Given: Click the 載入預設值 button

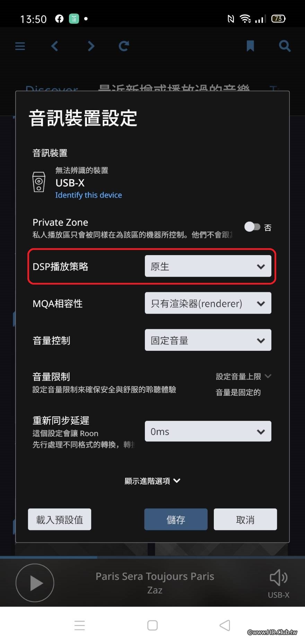Looking at the screenshot, I should (x=60, y=519).
